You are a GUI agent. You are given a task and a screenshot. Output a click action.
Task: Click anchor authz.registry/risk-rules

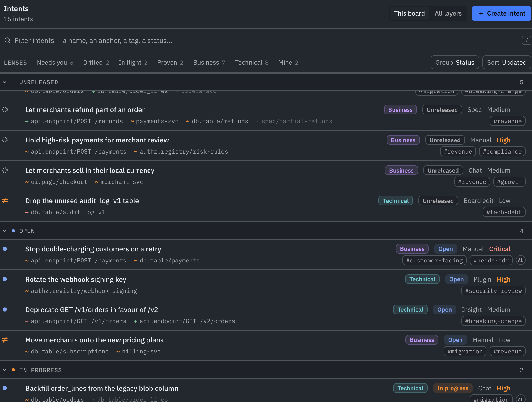point(184,152)
